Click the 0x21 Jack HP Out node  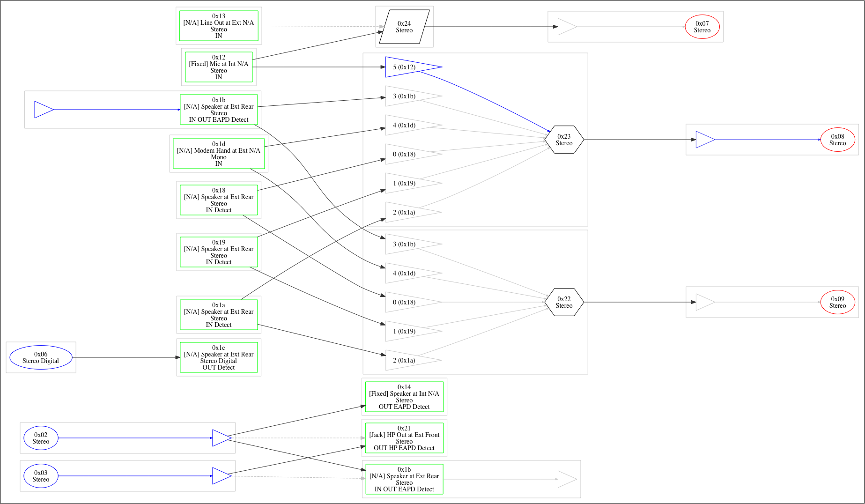[x=404, y=438]
